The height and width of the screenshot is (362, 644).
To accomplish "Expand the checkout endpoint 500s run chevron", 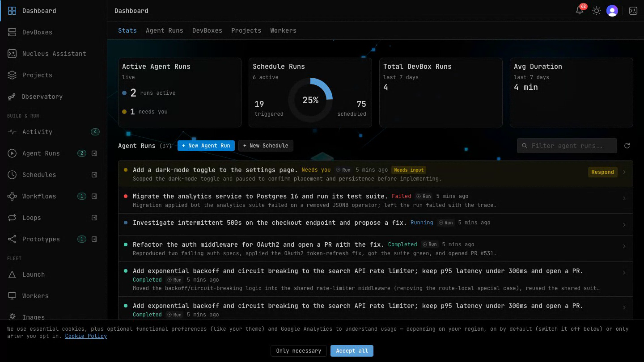I will click(624, 225).
